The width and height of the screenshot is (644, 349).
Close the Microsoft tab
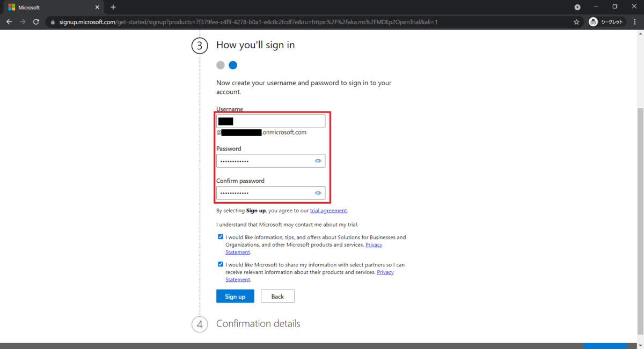[97, 8]
